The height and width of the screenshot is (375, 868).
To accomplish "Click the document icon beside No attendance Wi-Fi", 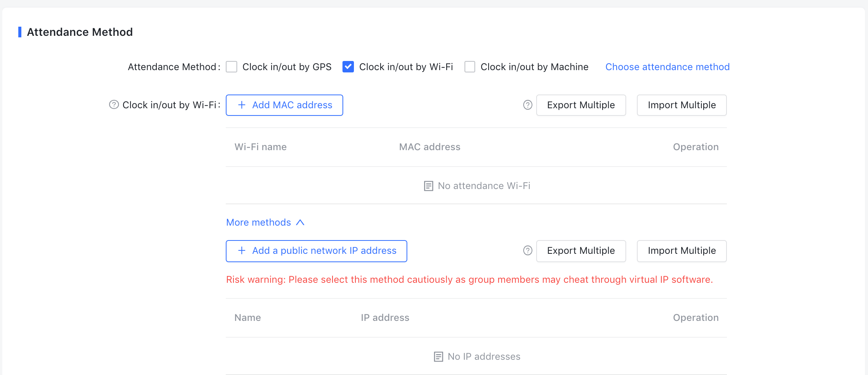I will tap(428, 186).
